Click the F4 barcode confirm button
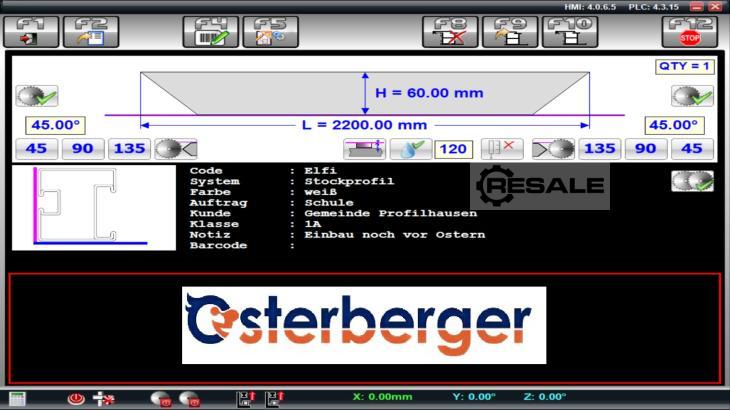Viewport: 730px width, 410px height. point(210,31)
